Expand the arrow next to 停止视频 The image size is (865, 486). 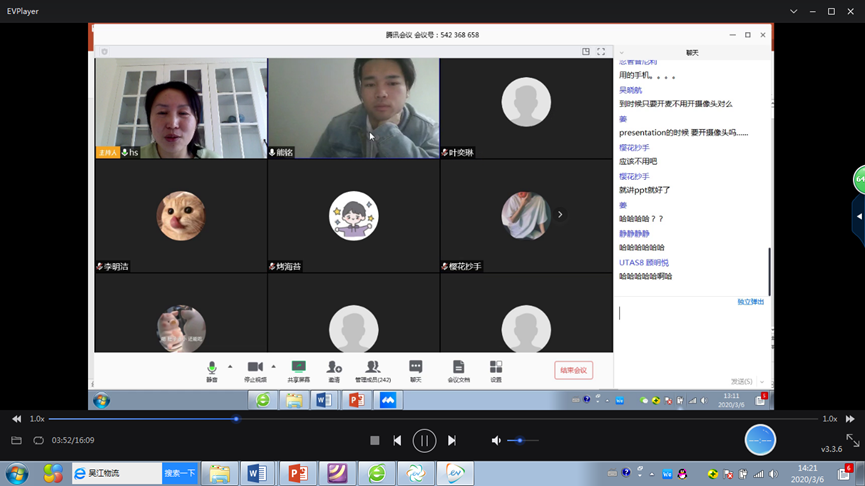point(273,367)
